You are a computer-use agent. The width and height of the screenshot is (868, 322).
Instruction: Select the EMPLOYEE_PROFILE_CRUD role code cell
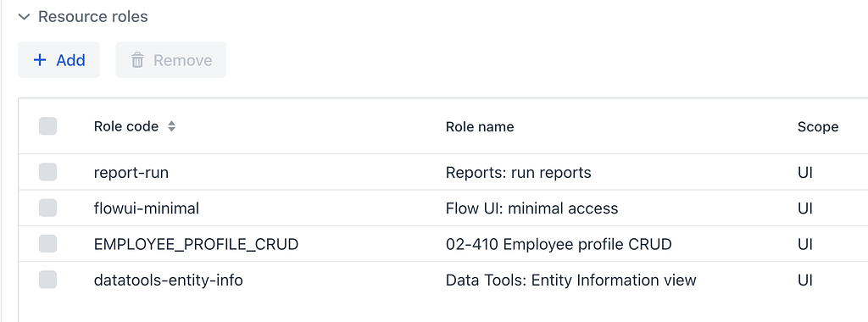(196, 244)
